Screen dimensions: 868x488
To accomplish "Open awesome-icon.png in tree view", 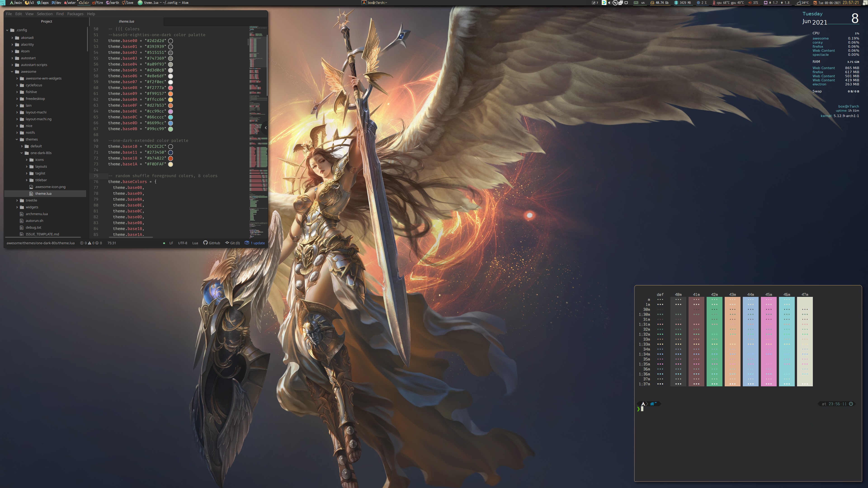I will pos(50,187).
